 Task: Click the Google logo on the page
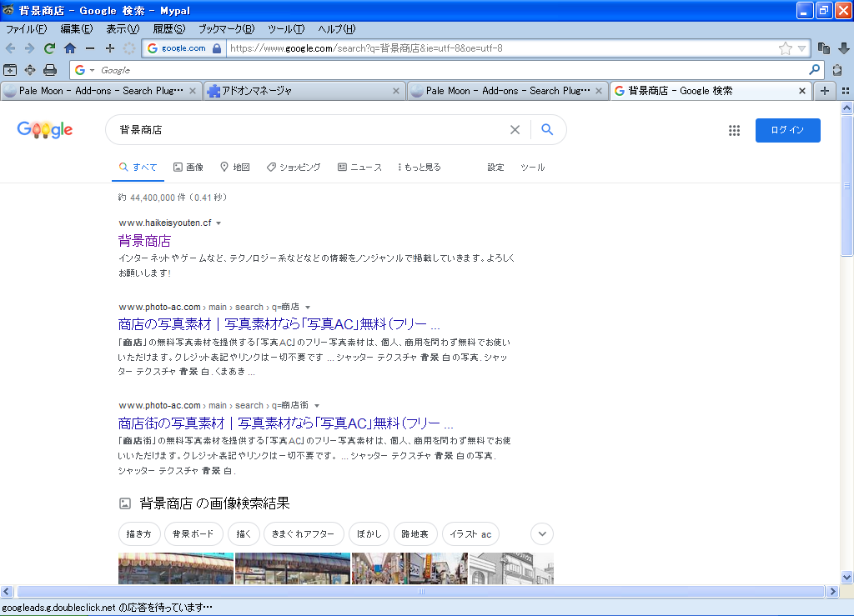click(45, 129)
